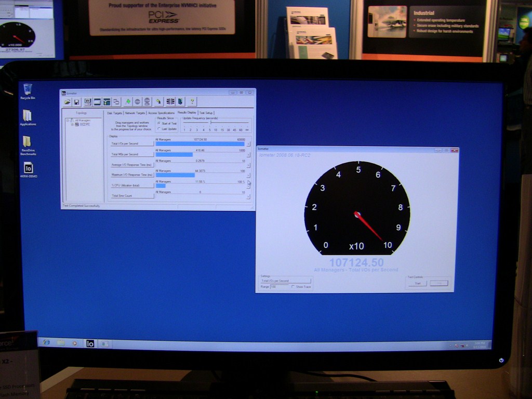Click the Reset workers arrow icon
The height and width of the screenshot is (399, 532).
pos(158,101)
